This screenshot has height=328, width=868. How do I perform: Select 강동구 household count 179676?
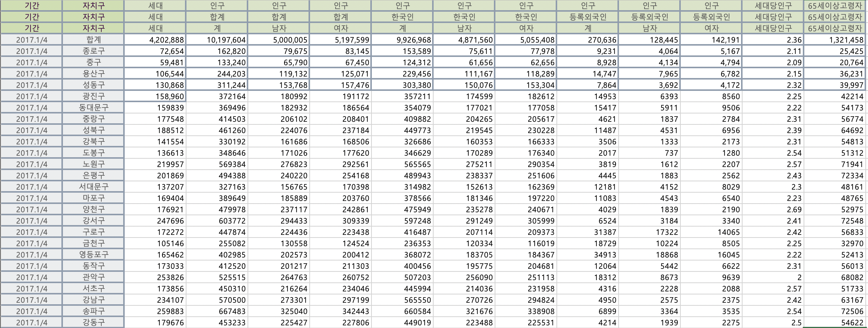(155, 322)
